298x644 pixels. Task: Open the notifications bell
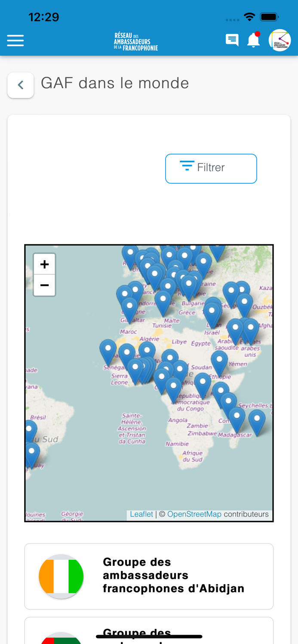[254, 40]
